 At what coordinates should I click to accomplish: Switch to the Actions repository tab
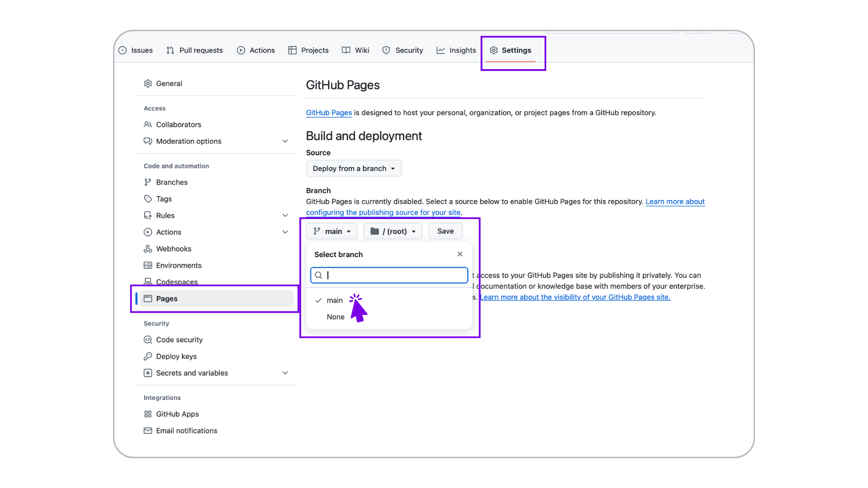click(256, 50)
